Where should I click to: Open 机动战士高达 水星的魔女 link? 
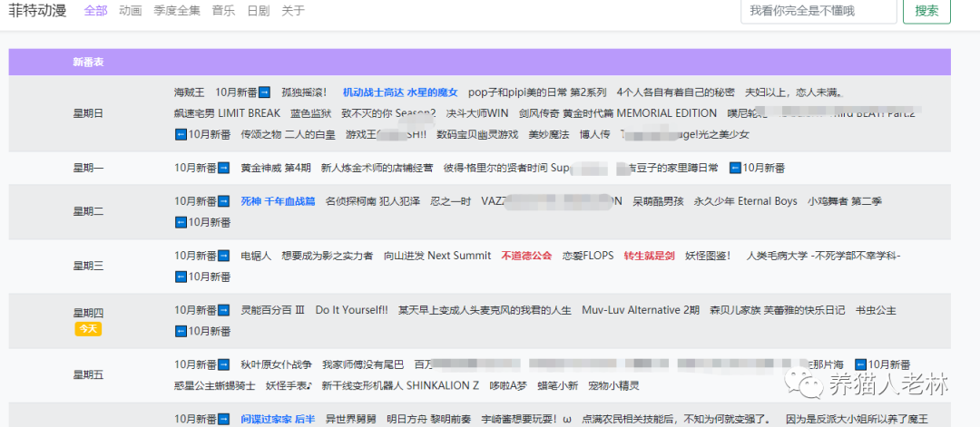click(x=401, y=92)
